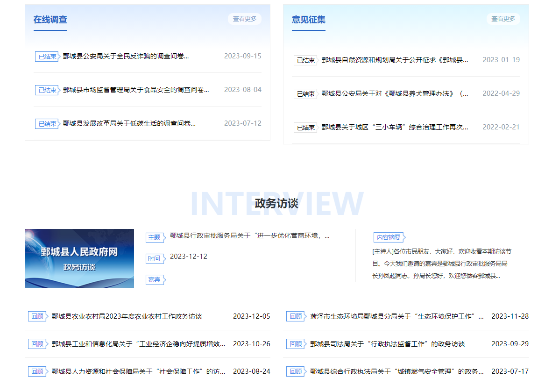Viewport: 552px width, 392px height.
Task: Open notice 鄄城县关于城区“三小车辆”综合治理工作
Action: click(x=395, y=127)
